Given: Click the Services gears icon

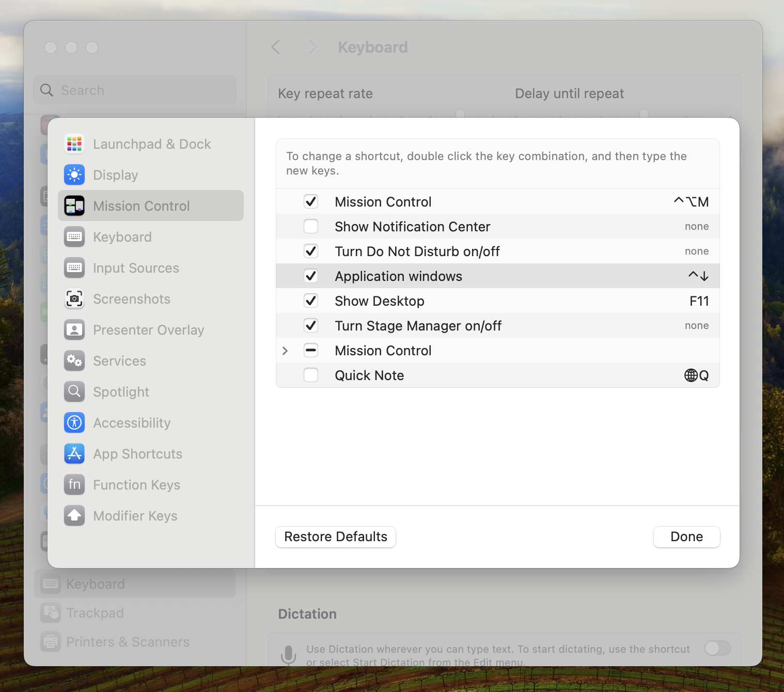Looking at the screenshot, I should click(x=74, y=360).
